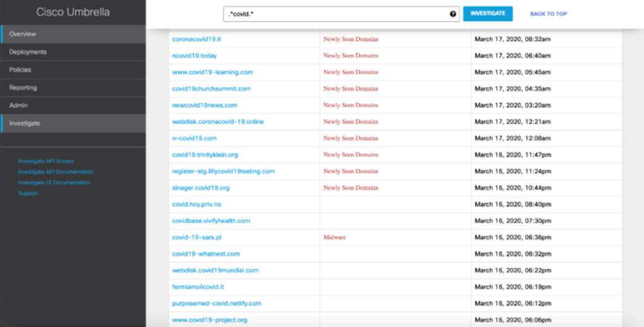644x327 pixels.
Task: Open Investigate API Access link
Action: pos(46,161)
